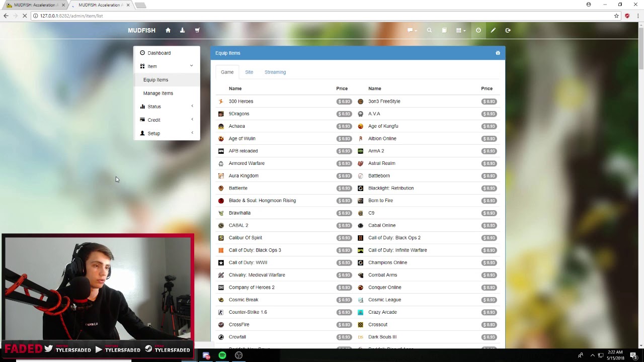644x362 pixels.
Task: Switch to the Streaming tab
Action: [275, 72]
